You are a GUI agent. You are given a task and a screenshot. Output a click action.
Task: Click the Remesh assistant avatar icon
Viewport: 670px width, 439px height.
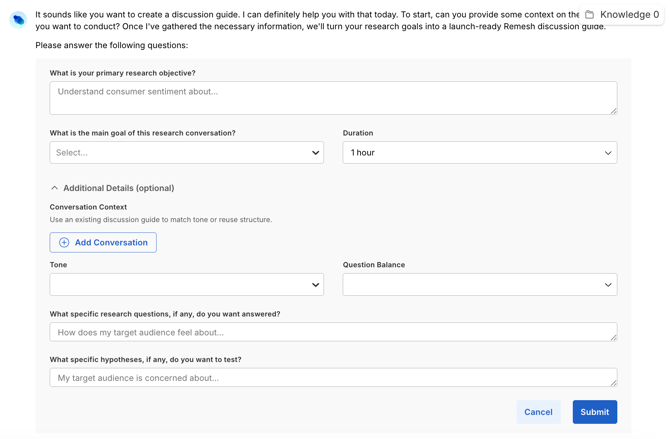pos(18,19)
